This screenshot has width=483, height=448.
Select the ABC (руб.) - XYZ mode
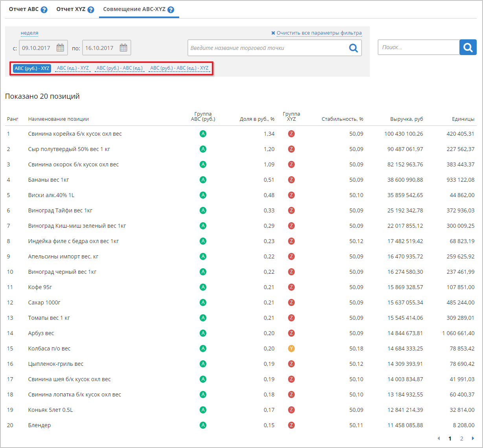coord(32,68)
